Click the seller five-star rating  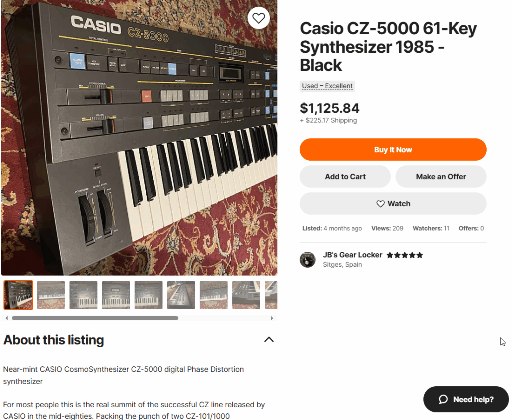405,255
